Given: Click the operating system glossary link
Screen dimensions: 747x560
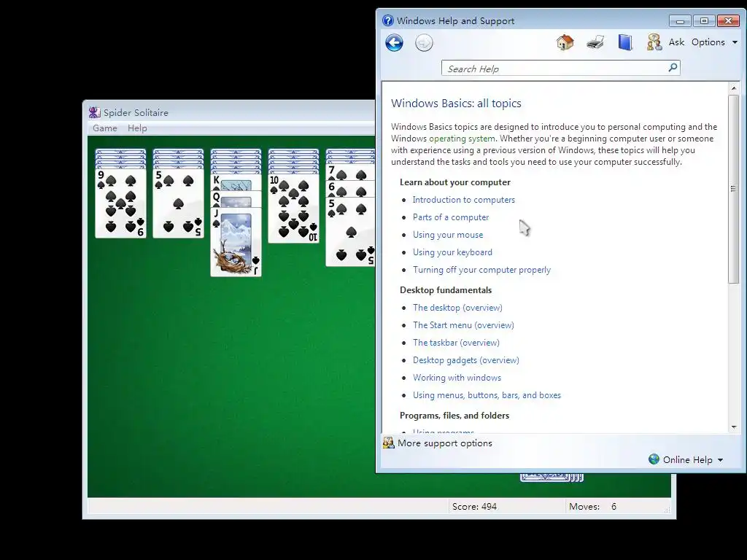Looking at the screenshot, I should (462, 139).
